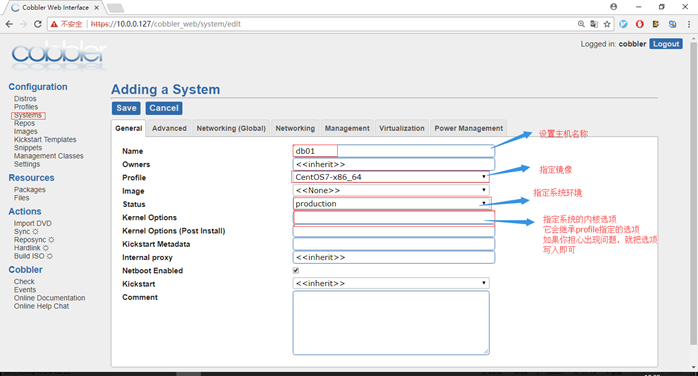
Task: Open Online Help Chat link
Action: pyautogui.click(x=41, y=306)
